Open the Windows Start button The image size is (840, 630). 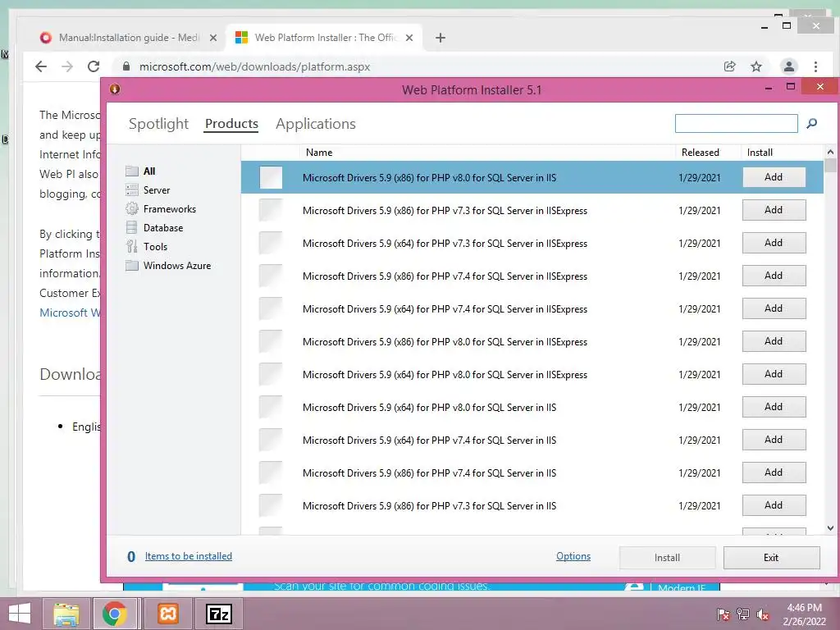20,614
